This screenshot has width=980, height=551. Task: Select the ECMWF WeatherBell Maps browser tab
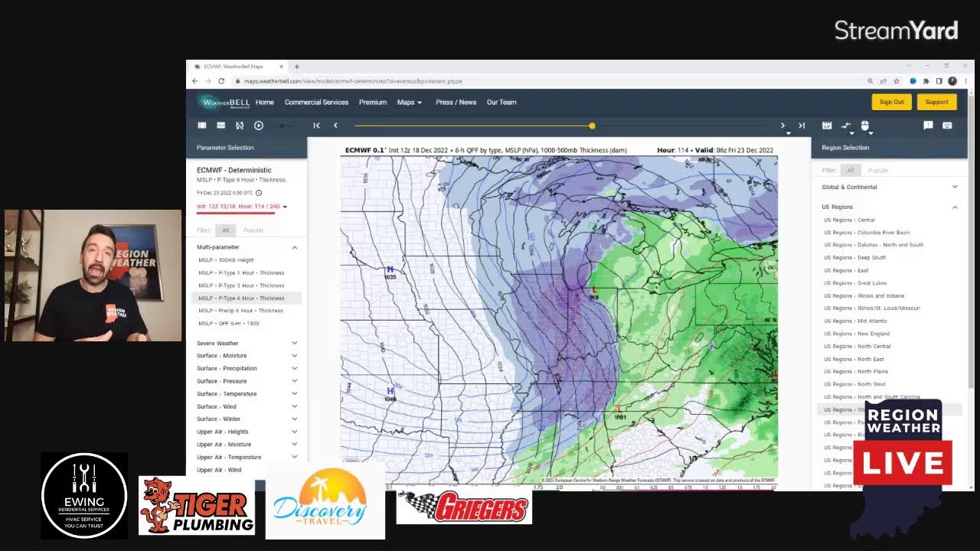click(x=237, y=67)
